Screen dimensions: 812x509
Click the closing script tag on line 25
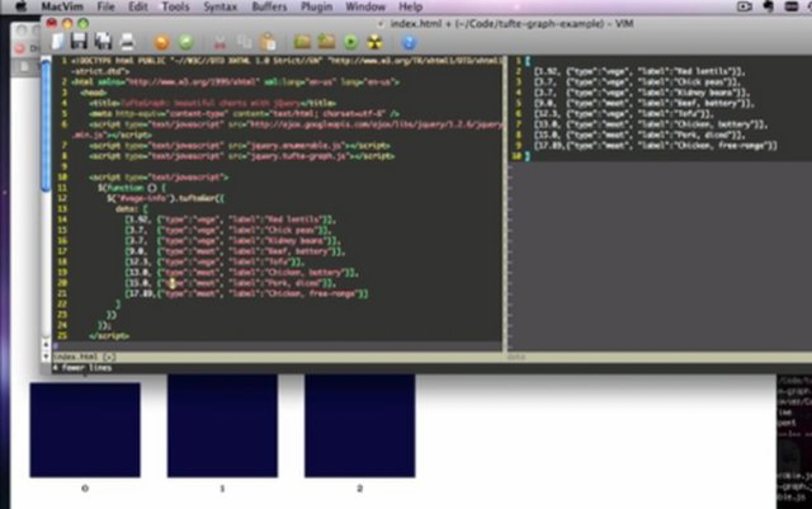109,336
